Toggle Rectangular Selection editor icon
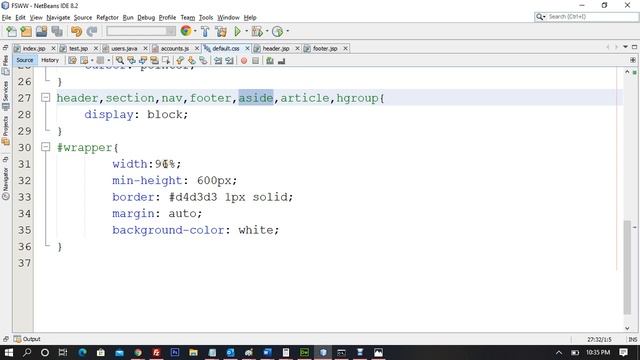 coord(166,60)
